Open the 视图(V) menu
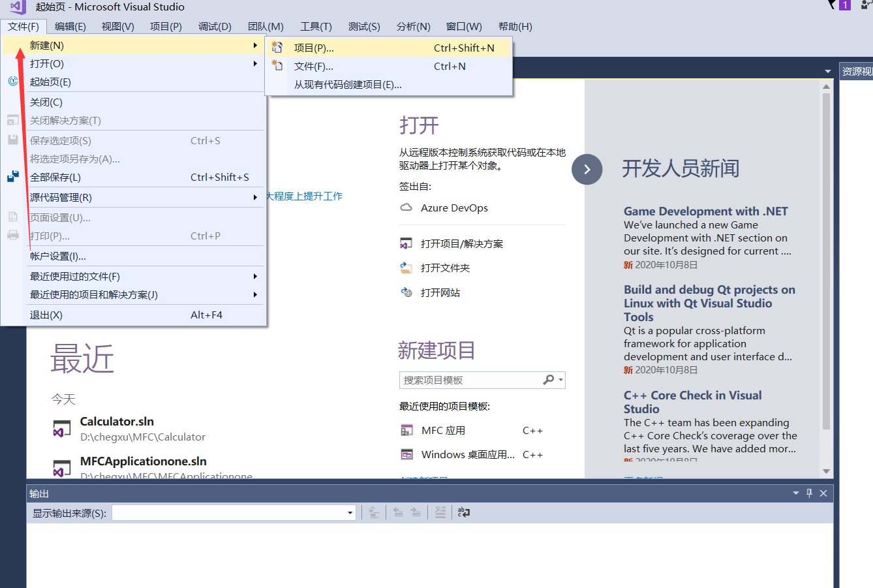873x588 pixels. point(118,27)
